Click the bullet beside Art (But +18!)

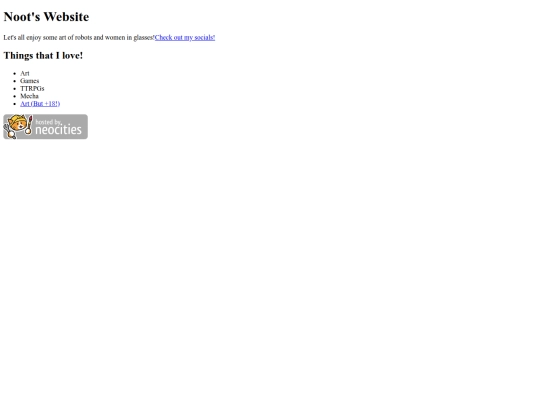coord(14,104)
